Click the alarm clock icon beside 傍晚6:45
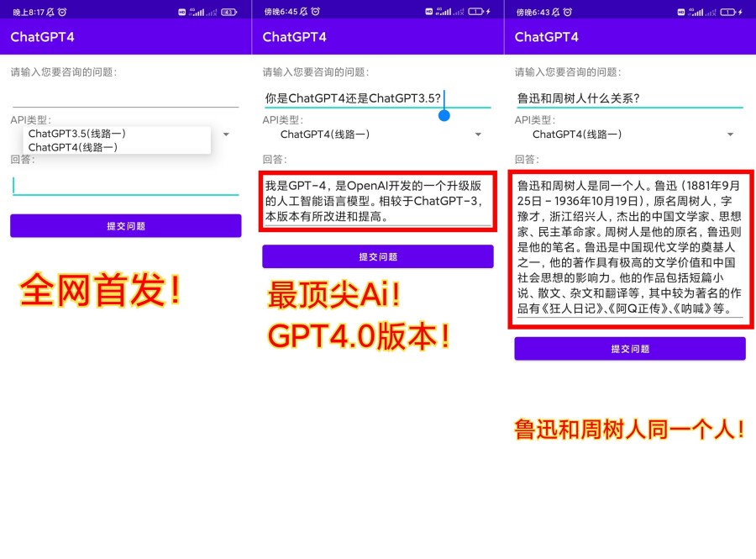The image size is (756, 559). pos(314,12)
